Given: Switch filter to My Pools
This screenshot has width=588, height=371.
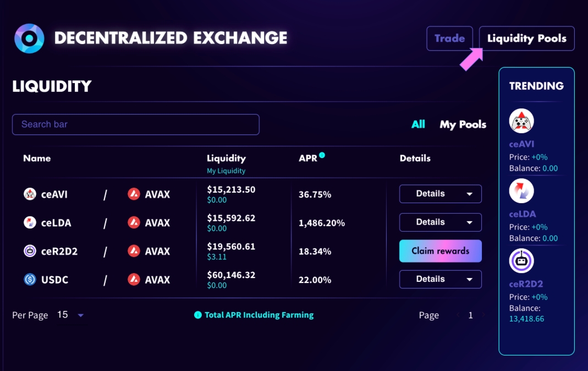Looking at the screenshot, I should [463, 124].
